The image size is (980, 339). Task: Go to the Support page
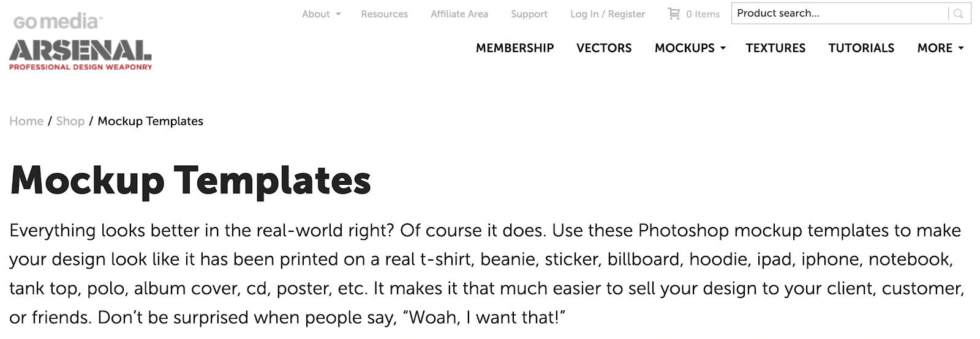[x=529, y=14]
